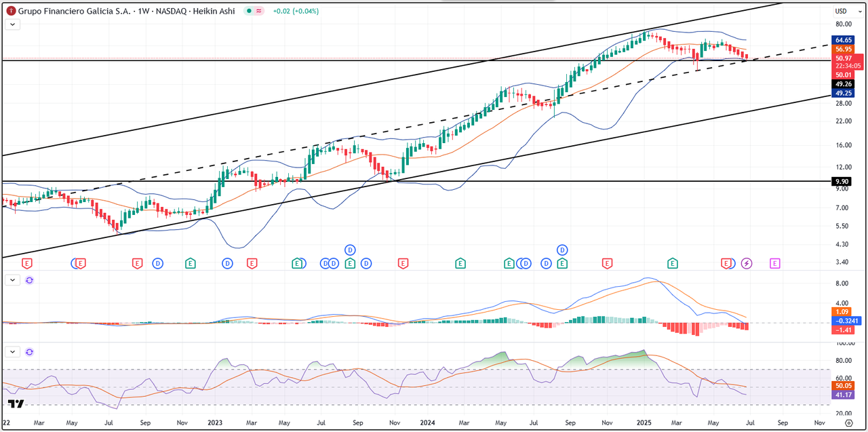Toggle the green market status dot
The height and width of the screenshot is (432, 868).
pyautogui.click(x=250, y=11)
